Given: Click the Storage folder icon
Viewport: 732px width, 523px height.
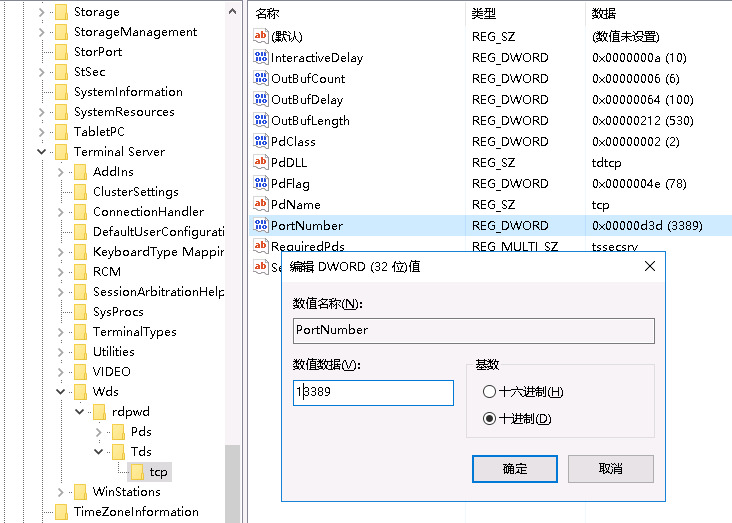Looking at the screenshot, I should pos(62,12).
